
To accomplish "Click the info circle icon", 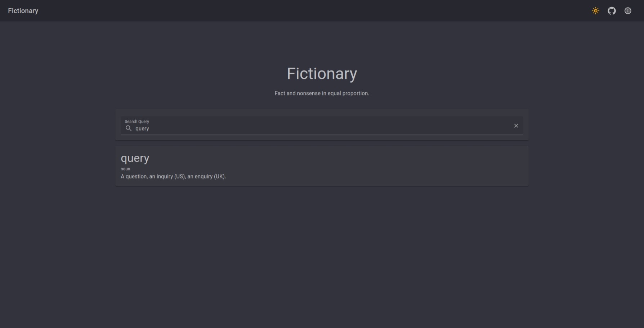I will 628,11.
